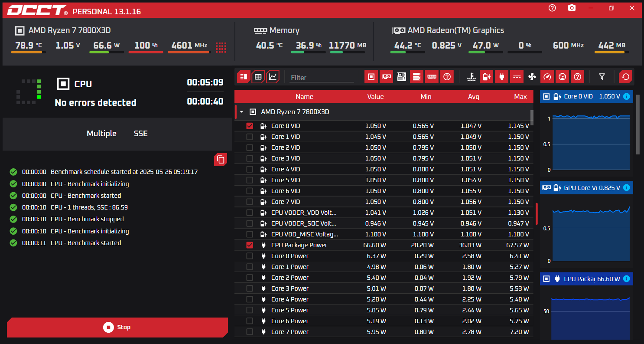644x344 pixels.
Task: Click the funnel filter icon
Action: click(602, 77)
